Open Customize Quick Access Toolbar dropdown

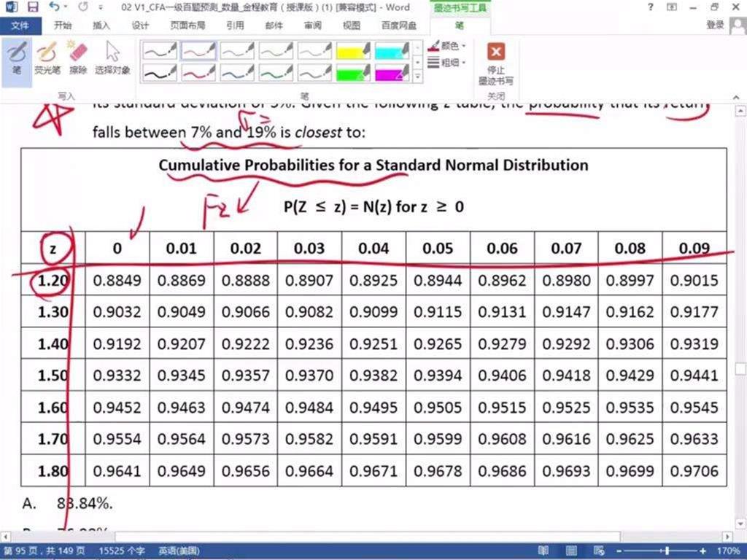[x=101, y=7]
